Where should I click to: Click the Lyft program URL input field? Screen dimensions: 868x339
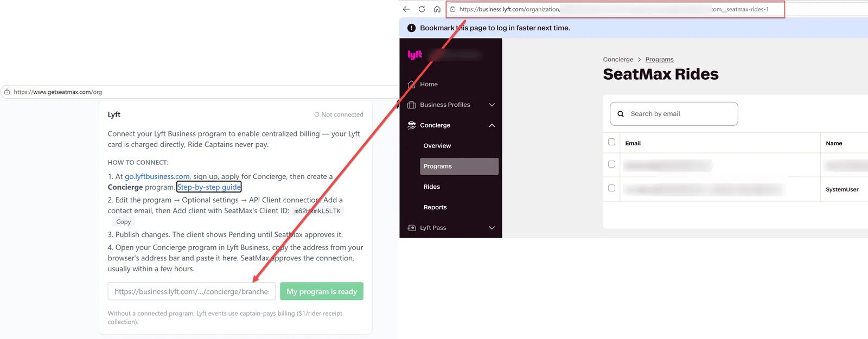[192, 291]
